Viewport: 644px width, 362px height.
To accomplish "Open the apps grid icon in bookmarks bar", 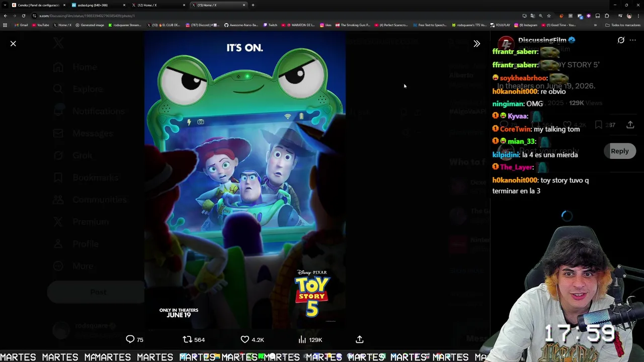I will 5,25.
